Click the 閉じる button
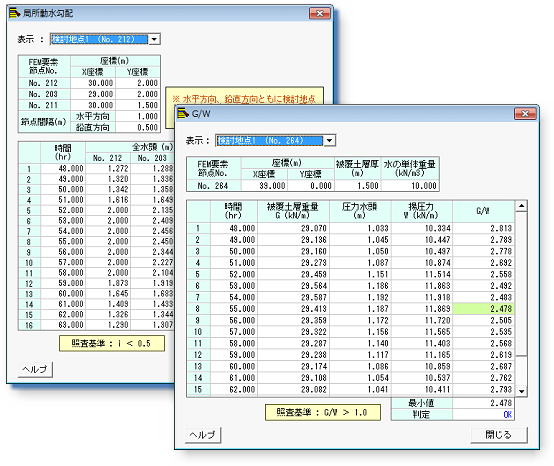The image size is (554, 466). [x=499, y=435]
